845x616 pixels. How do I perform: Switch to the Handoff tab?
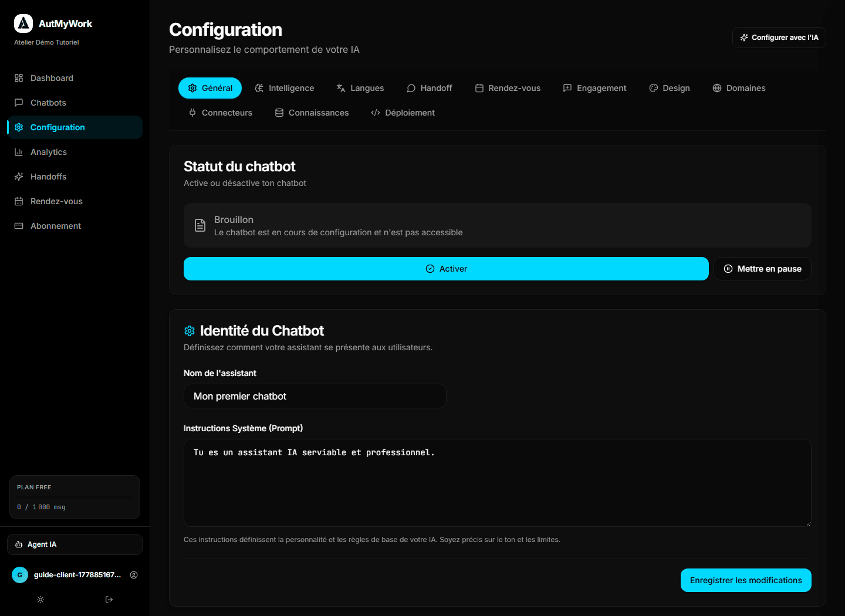point(430,88)
